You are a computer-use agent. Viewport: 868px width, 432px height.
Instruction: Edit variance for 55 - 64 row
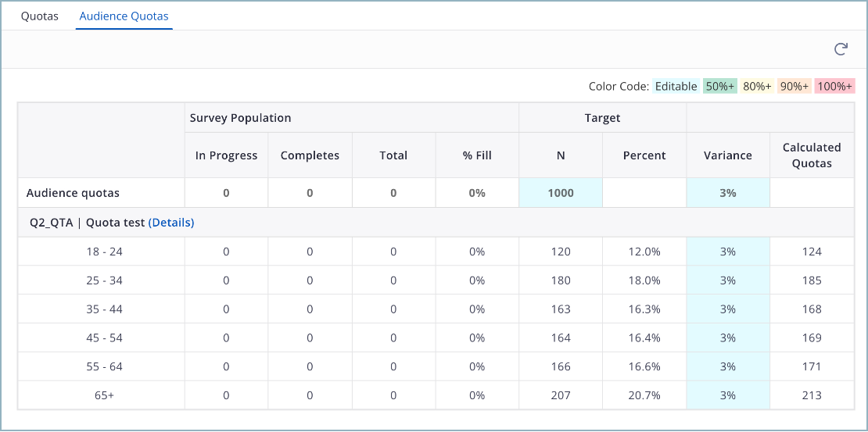(x=728, y=366)
